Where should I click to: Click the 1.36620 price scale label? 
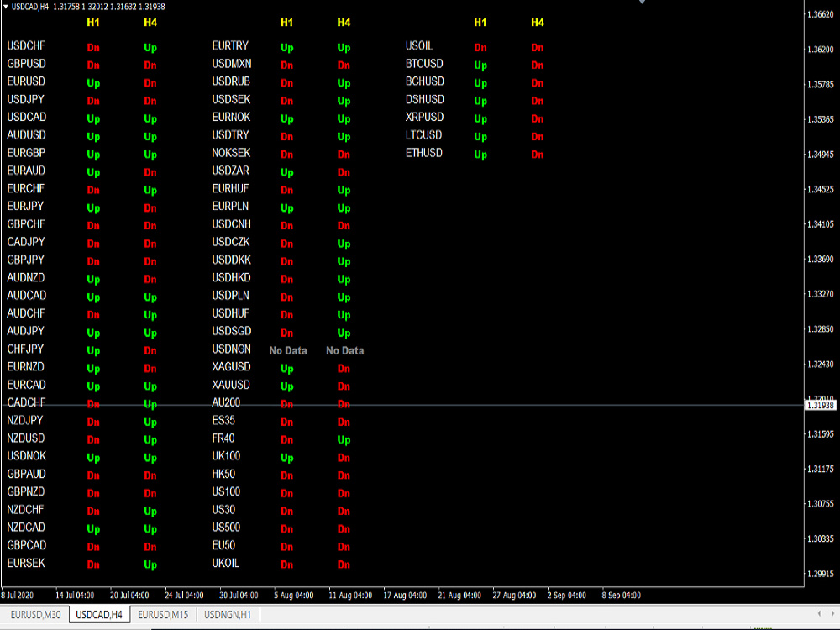(821, 14)
